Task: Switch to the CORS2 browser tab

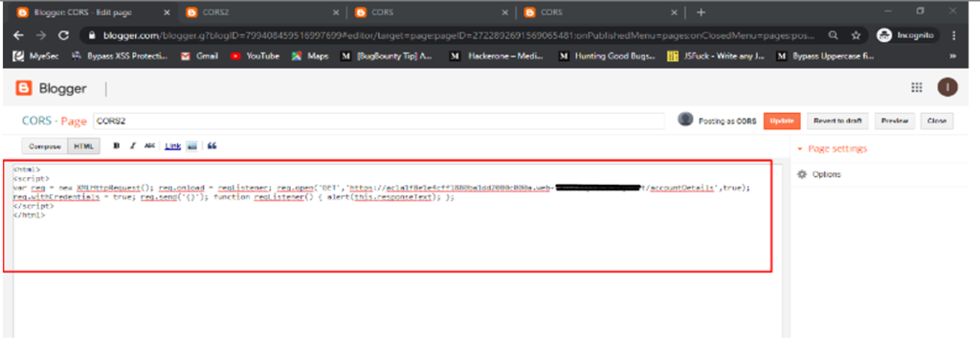Action: [262, 12]
